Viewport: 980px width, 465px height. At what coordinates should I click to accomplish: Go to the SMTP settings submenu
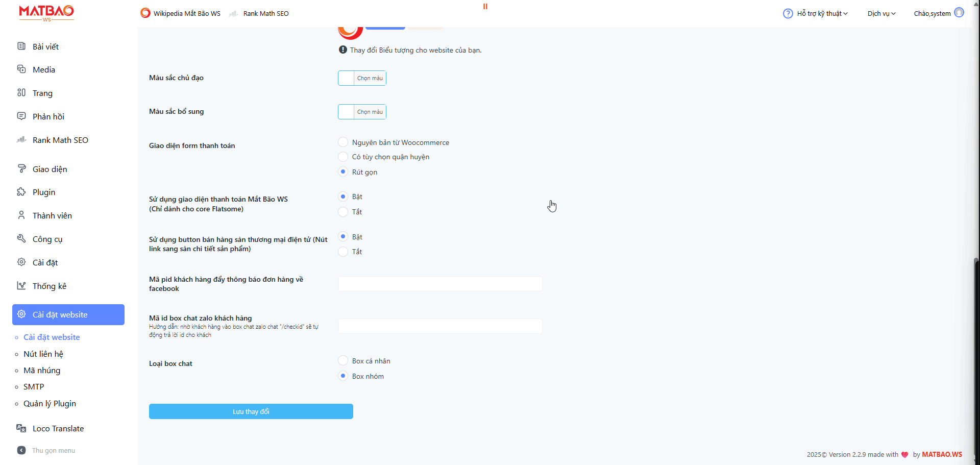point(34,387)
